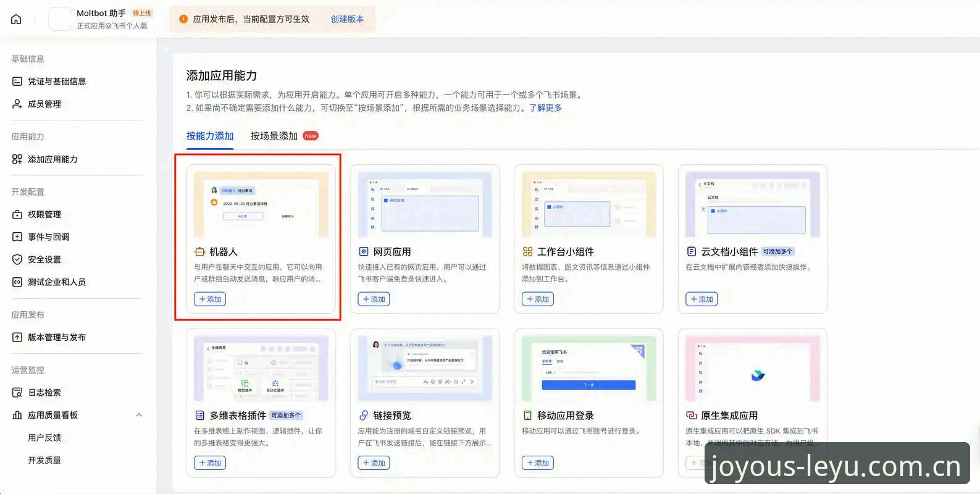980x494 pixels.
Task: Click the phone icon beside 移动应用登录
Action: point(527,416)
